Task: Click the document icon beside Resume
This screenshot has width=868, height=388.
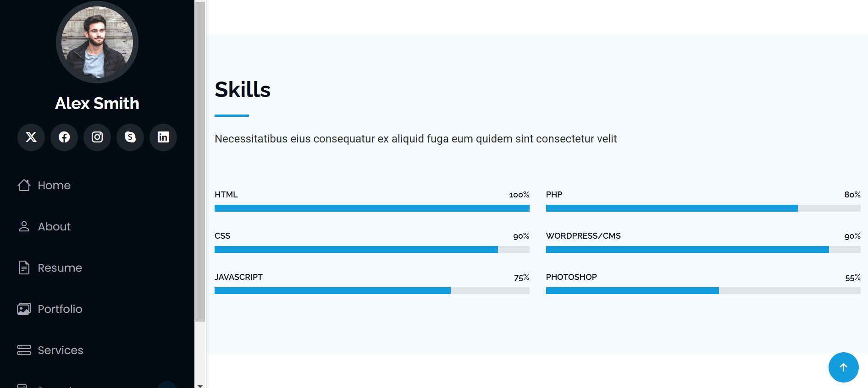Action: pos(24,268)
